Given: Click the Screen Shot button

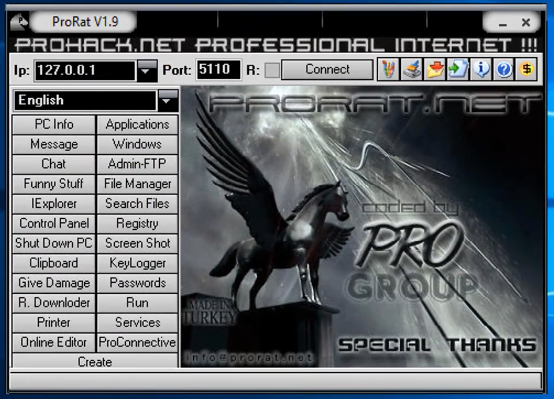Looking at the screenshot, I should coord(137,243).
